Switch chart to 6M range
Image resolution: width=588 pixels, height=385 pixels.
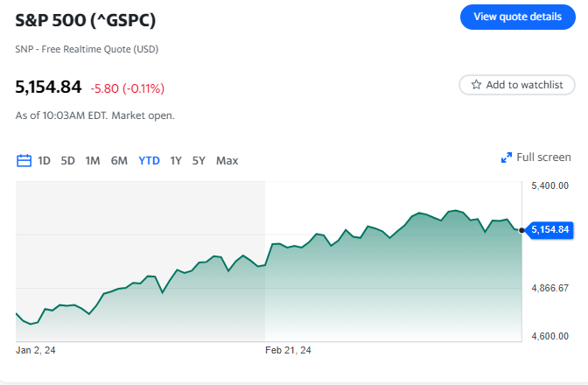[x=119, y=160]
